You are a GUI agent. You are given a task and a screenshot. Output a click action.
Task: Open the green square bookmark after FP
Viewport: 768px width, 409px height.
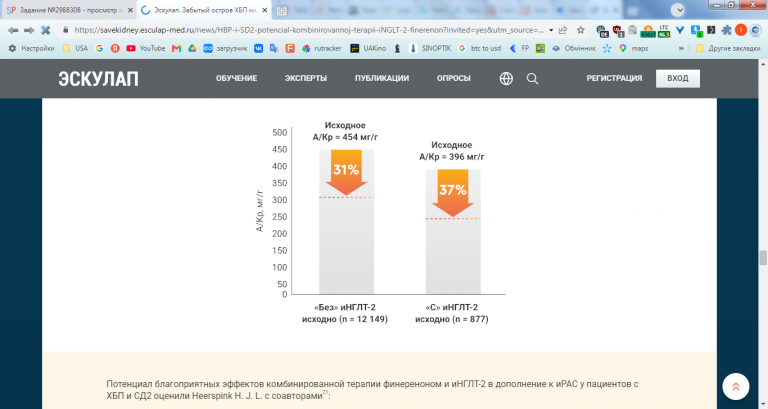[540, 48]
